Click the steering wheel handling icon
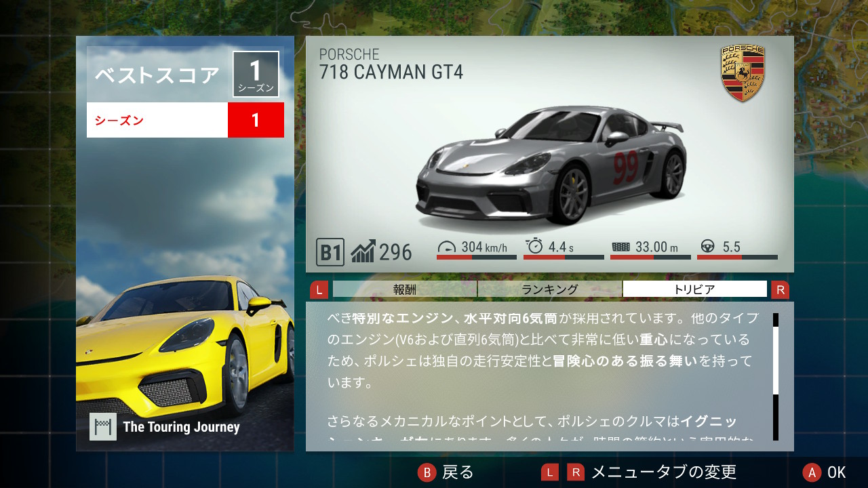The height and width of the screenshot is (488, 868). (x=708, y=247)
